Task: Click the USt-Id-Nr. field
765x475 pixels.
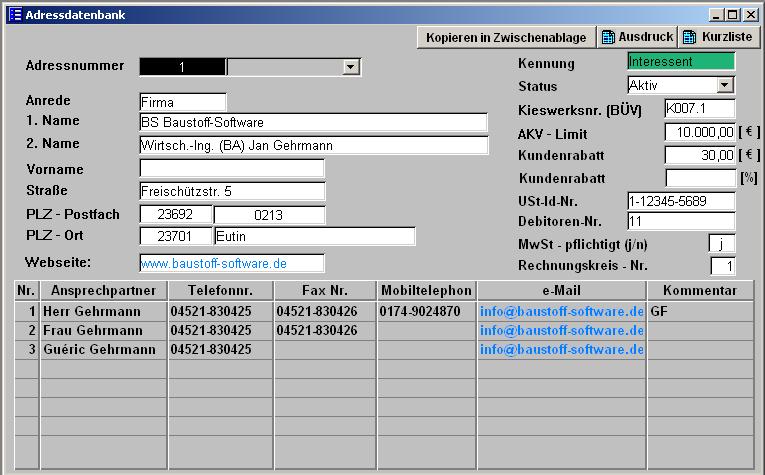Action: (x=680, y=201)
